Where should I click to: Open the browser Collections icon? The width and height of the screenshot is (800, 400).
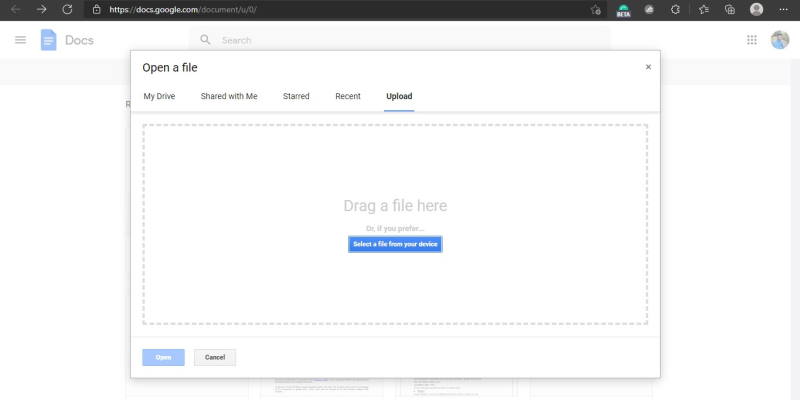tap(730, 9)
